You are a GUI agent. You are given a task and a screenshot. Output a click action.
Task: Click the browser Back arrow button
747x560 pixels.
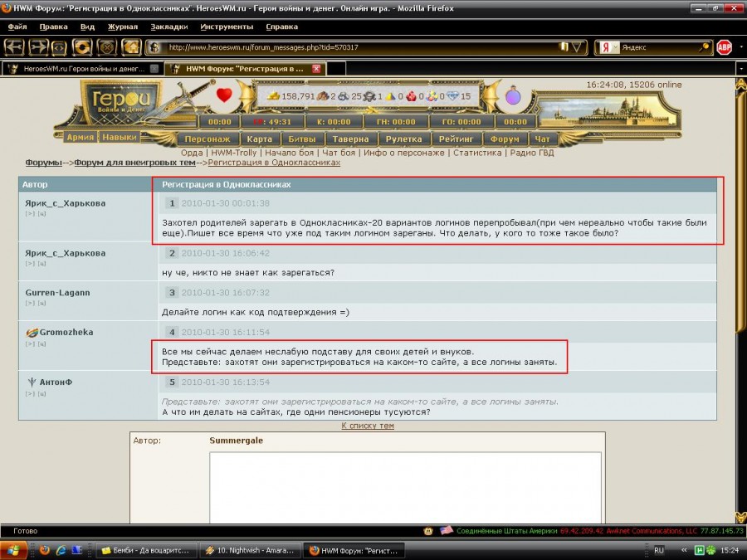tap(16, 47)
